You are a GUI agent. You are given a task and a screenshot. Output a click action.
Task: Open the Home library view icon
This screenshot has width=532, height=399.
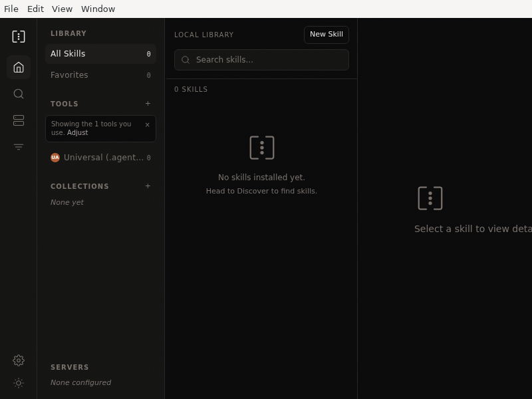(x=19, y=67)
